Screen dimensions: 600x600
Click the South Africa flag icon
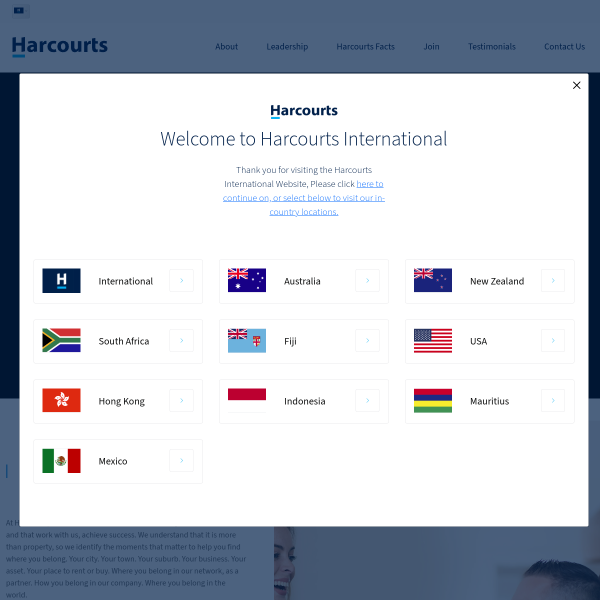(x=61, y=340)
